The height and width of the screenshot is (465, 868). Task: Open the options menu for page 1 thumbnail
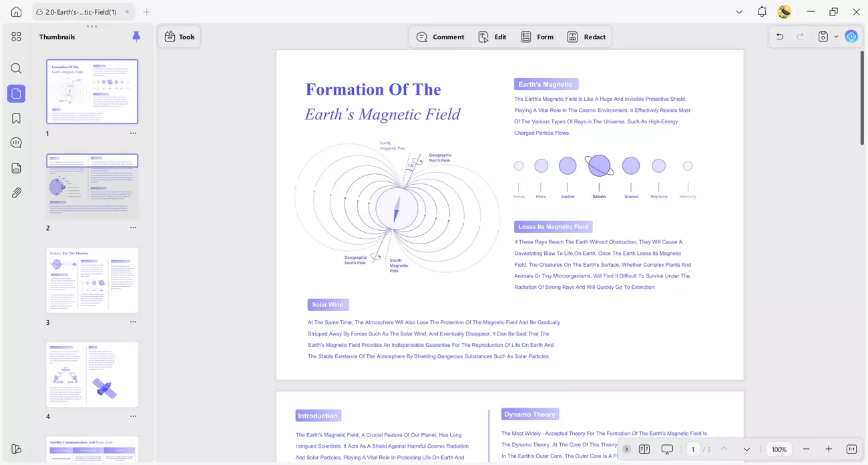coord(133,133)
